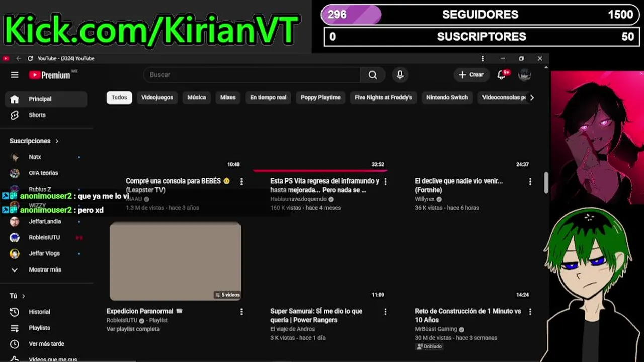Open JeffarLandia channel subscription
This screenshot has height=362, width=644.
click(46, 222)
